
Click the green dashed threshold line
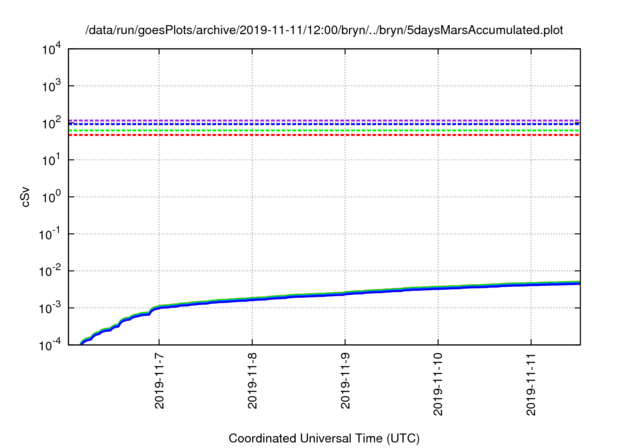[324, 131]
